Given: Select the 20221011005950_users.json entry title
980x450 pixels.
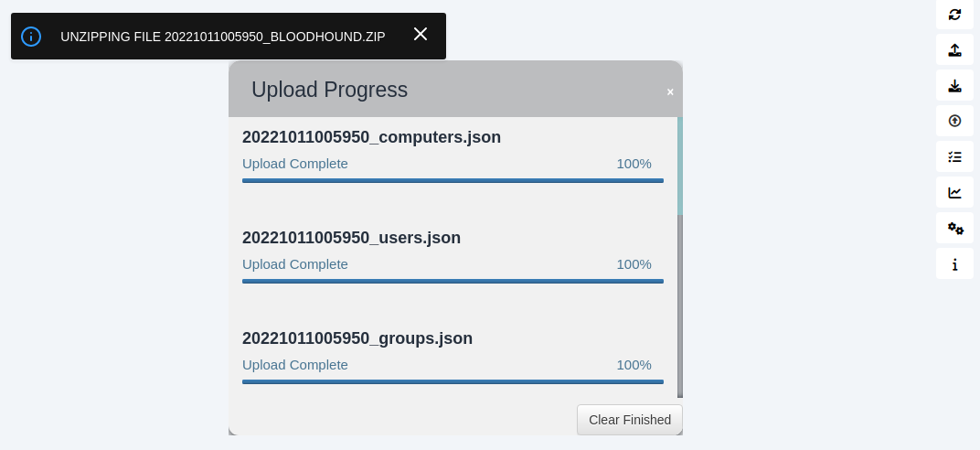Looking at the screenshot, I should pos(351,238).
